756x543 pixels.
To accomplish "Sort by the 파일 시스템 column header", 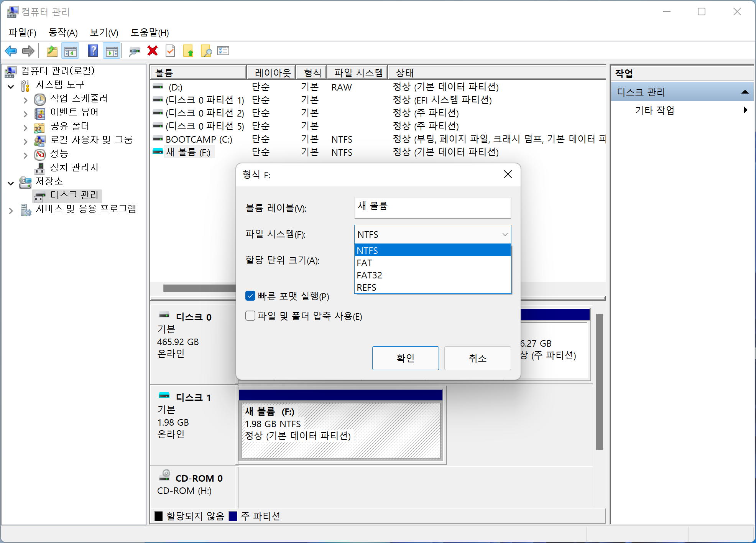I will pyautogui.click(x=357, y=72).
